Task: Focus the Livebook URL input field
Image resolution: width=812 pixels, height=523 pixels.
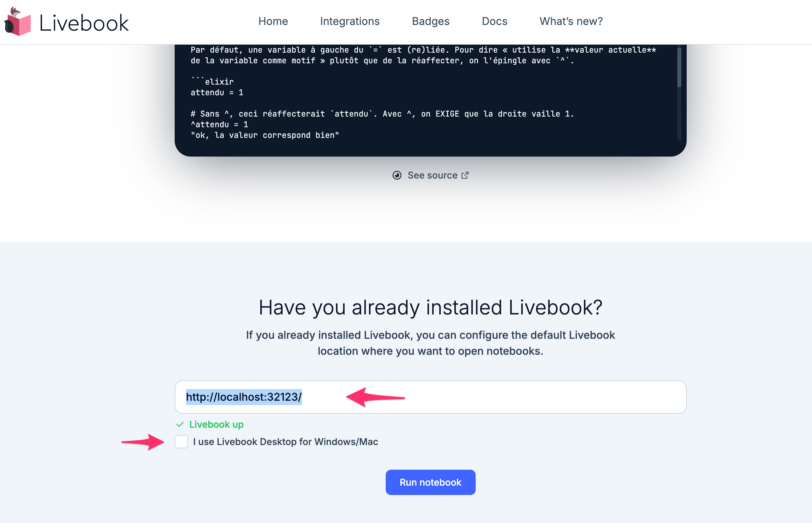Action: [x=430, y=397]
